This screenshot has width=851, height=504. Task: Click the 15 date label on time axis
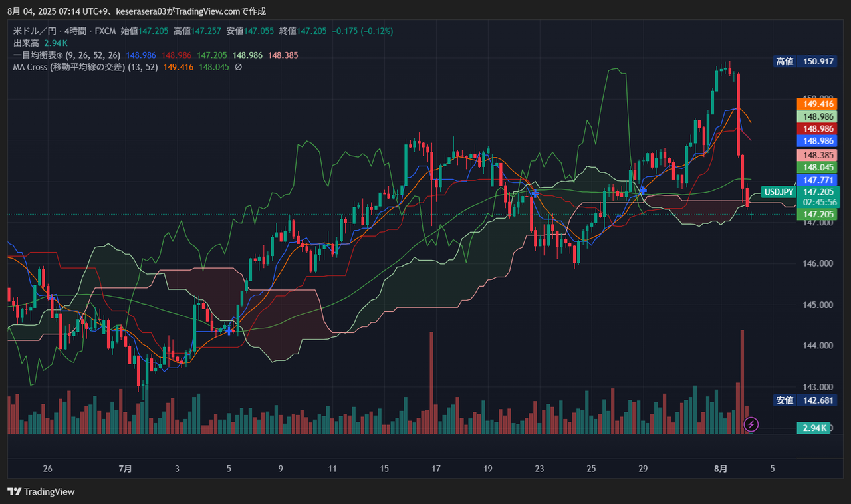(384, 469)
